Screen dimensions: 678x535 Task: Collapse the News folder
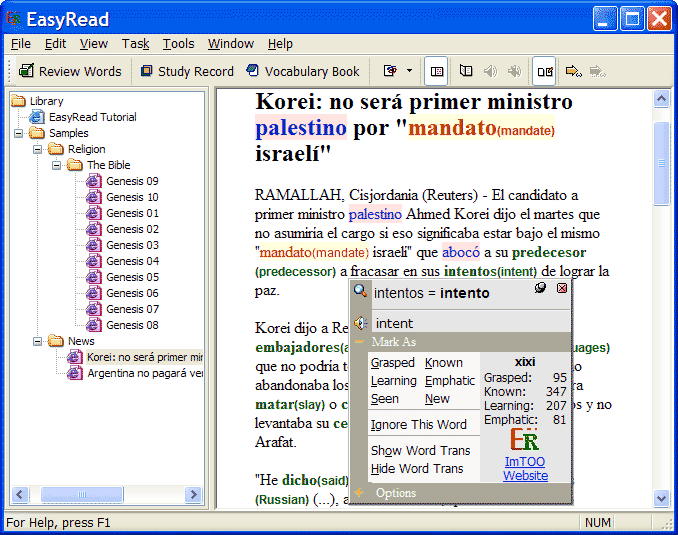(x=38, y=341)
